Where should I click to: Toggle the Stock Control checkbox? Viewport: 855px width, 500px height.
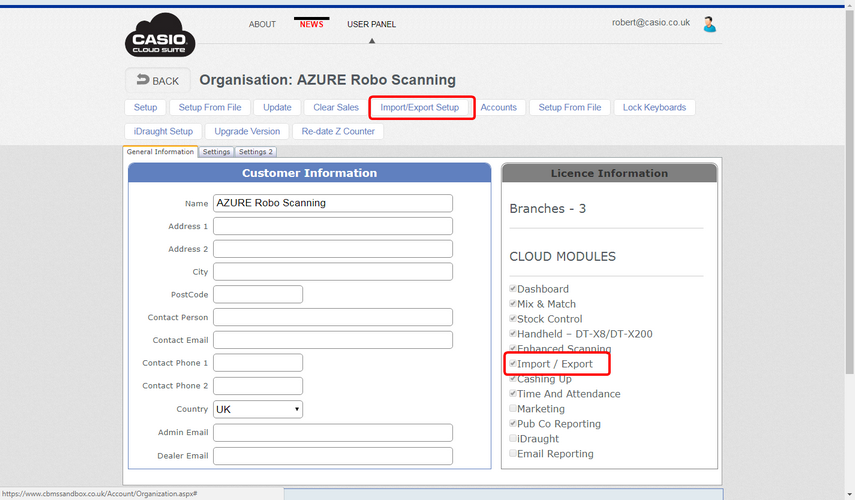513,318
